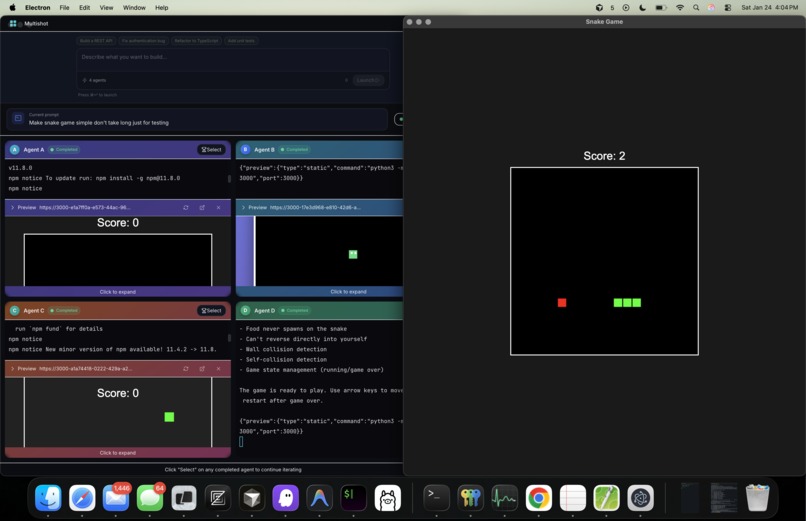Open the Window menu
Viewport: 806px width, 521px height.
point(134,8)
